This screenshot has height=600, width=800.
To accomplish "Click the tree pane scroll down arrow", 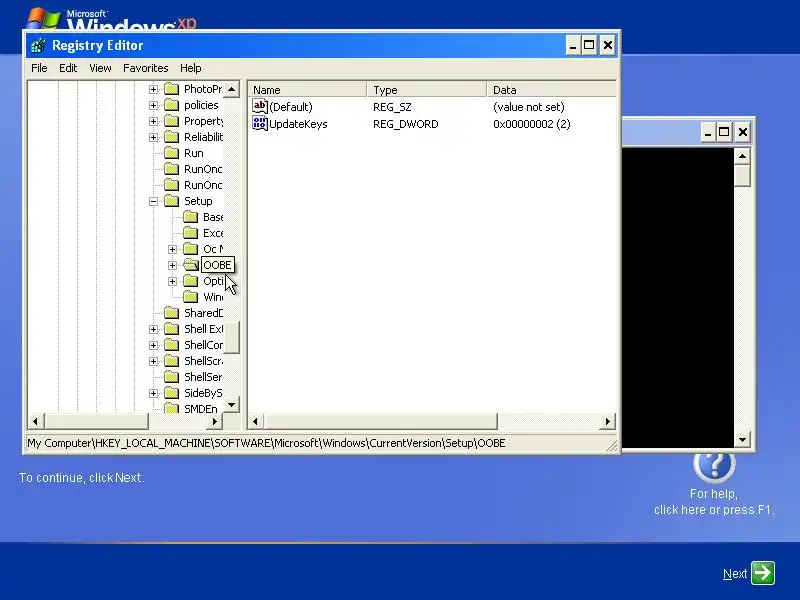I will tap(232, 405).
